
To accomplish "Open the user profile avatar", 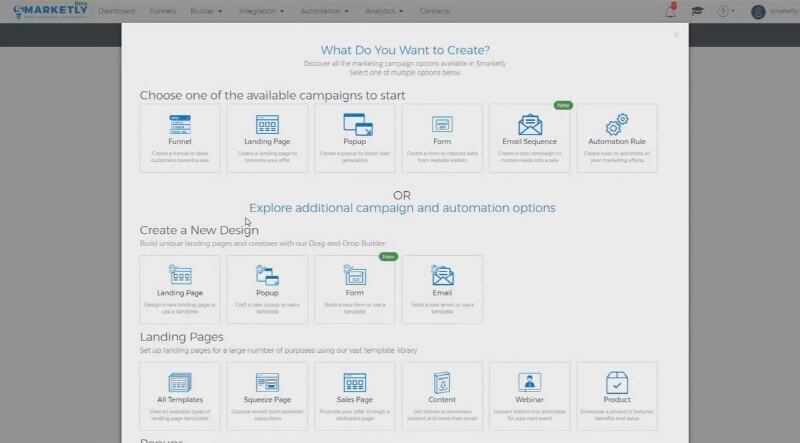I will coord(758,11).
